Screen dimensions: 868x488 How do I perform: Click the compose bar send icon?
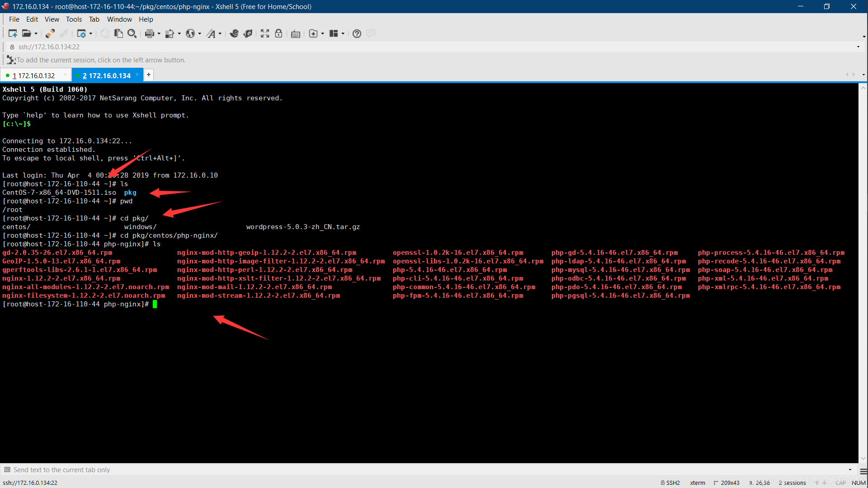click(7, 469)
